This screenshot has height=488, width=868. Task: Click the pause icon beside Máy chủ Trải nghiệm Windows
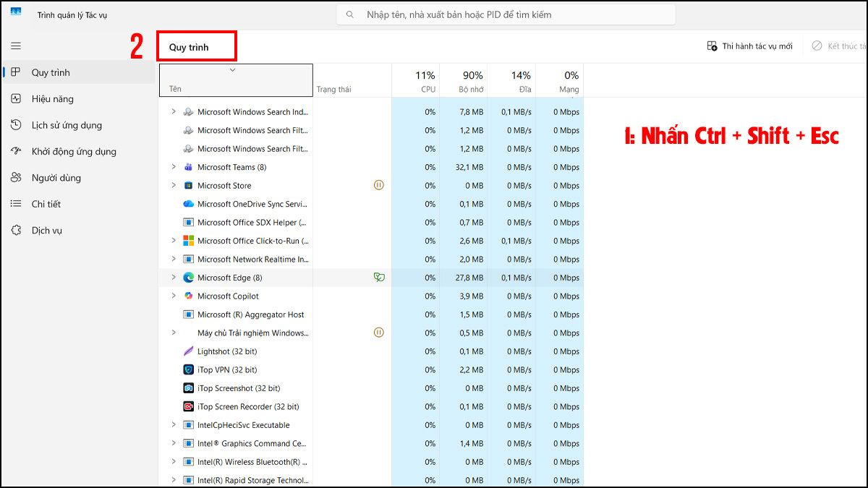click(378, 333)
